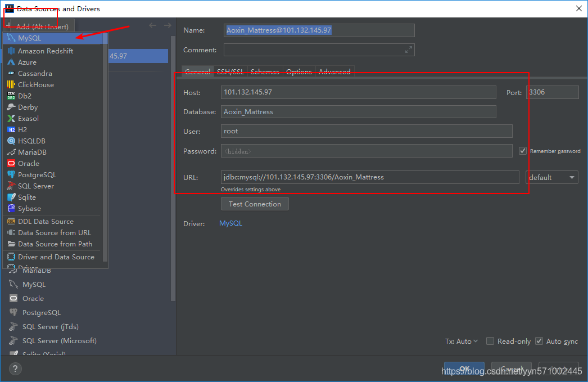This screenshot has width=588, height=382.
Task: Select the MariaDB icon in popup menu
Action: pos(11,152)
